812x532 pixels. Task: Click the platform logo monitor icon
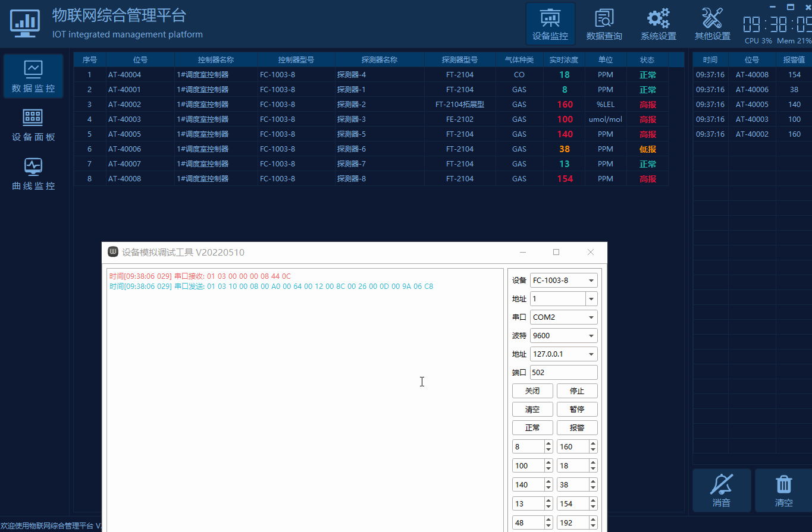25,24
